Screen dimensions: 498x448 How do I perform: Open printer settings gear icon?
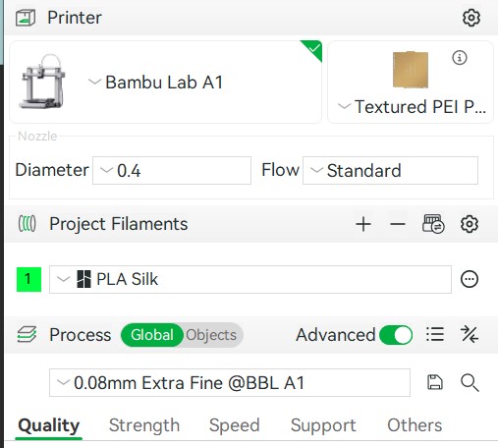tap(471, 18)
